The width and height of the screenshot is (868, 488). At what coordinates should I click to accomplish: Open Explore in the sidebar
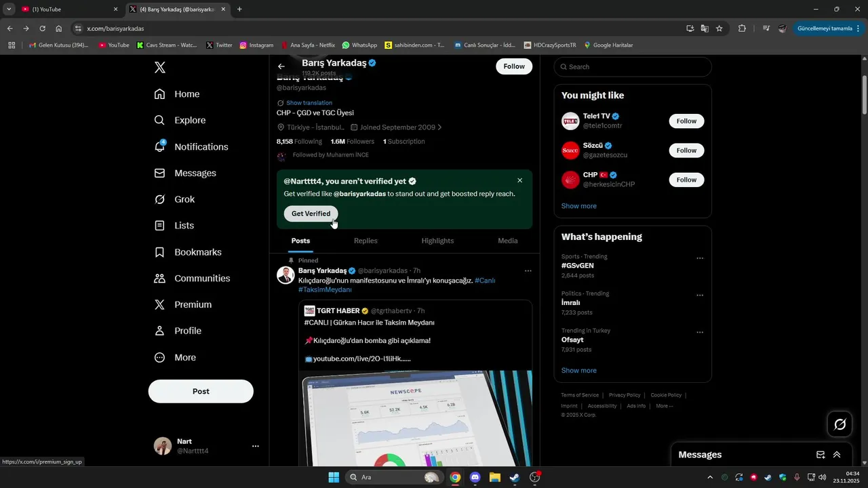tap(180, 121)
